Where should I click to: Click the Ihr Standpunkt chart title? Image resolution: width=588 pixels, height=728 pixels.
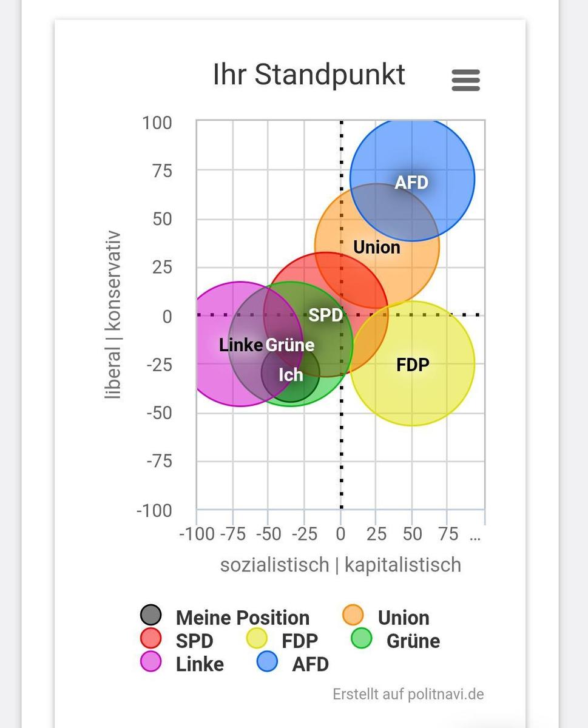click(x=309, y=75)
